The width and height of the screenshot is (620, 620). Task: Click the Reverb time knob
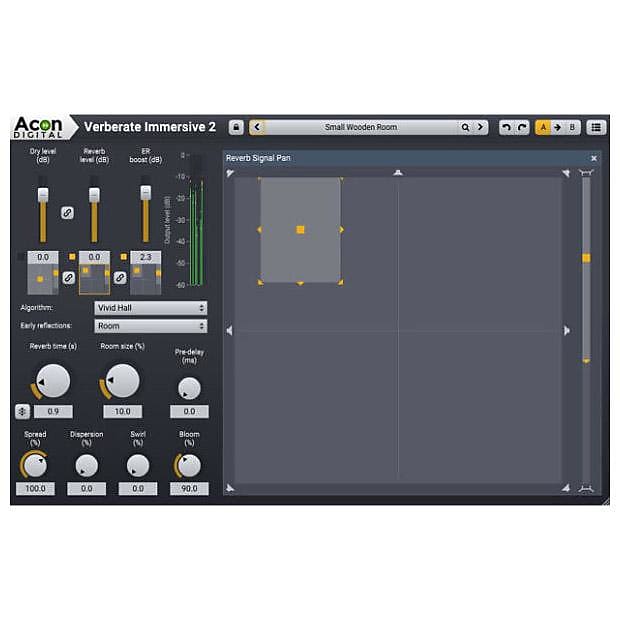tap(53, 381)
